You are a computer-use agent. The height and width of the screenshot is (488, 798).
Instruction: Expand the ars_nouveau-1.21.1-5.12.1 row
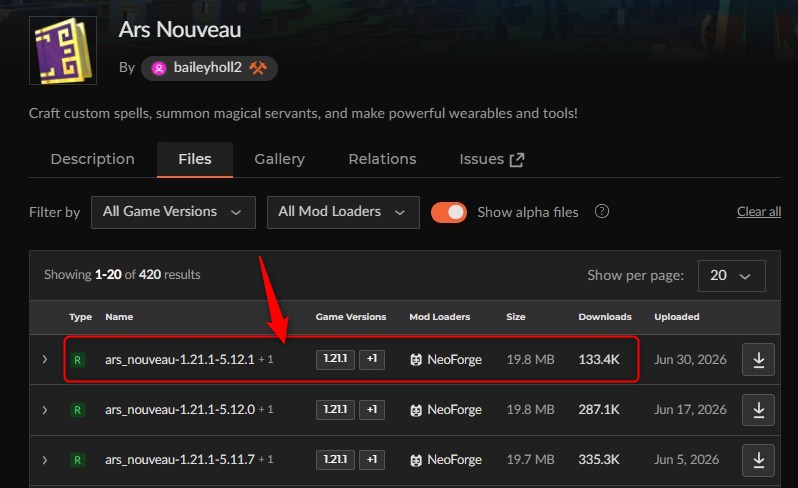click(x=45, y=359)
